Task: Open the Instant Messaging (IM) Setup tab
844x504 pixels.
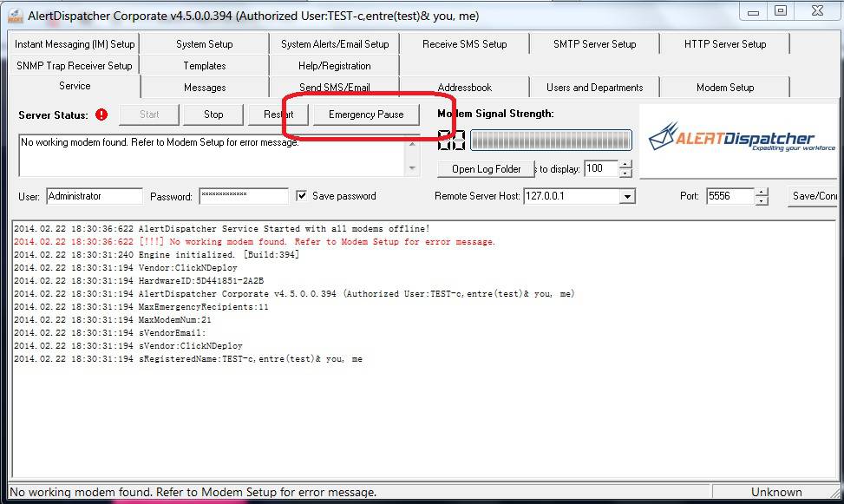Action: [x=75, y=44]
